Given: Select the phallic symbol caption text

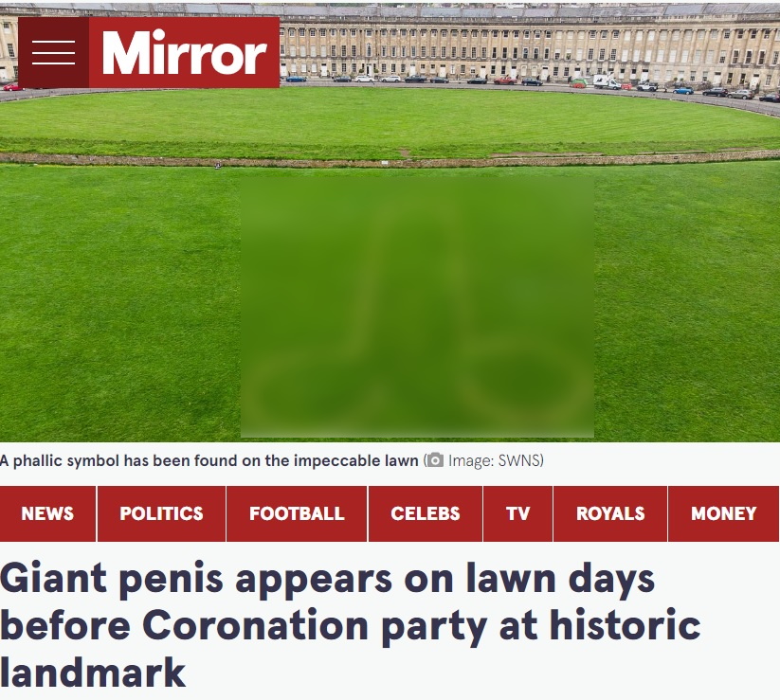Looking at the screenshot, I should 209,461.
